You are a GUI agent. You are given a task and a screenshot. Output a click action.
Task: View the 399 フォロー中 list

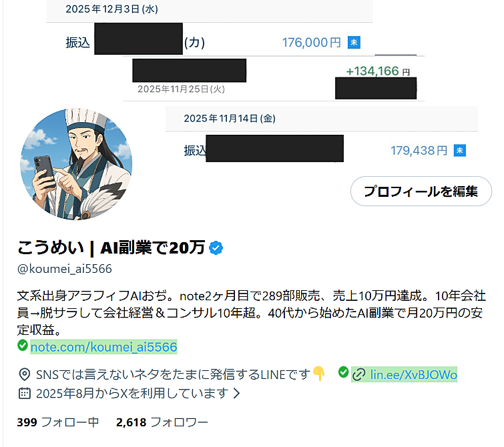(x=58, y=422)
